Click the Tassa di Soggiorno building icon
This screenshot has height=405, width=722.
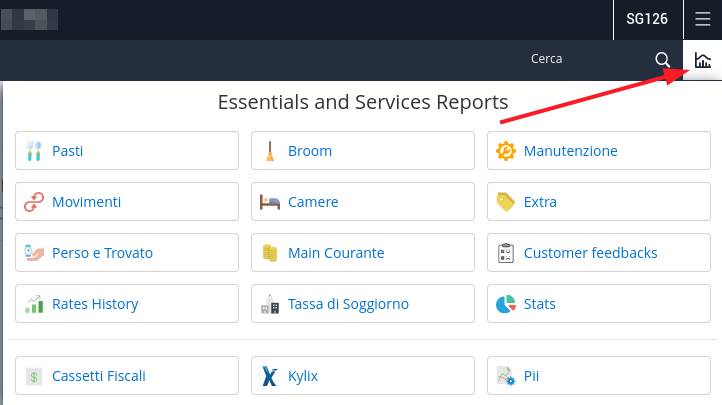coord(270,304)
